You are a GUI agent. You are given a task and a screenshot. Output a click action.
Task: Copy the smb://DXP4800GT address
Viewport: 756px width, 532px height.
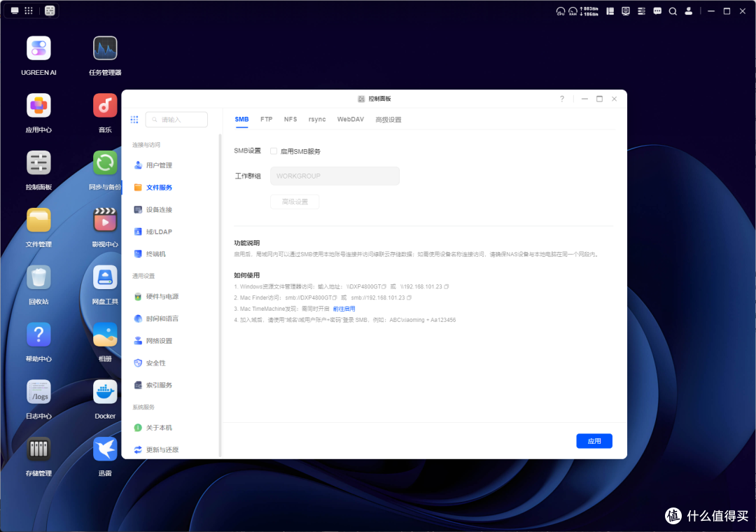[x=335, y=297]
